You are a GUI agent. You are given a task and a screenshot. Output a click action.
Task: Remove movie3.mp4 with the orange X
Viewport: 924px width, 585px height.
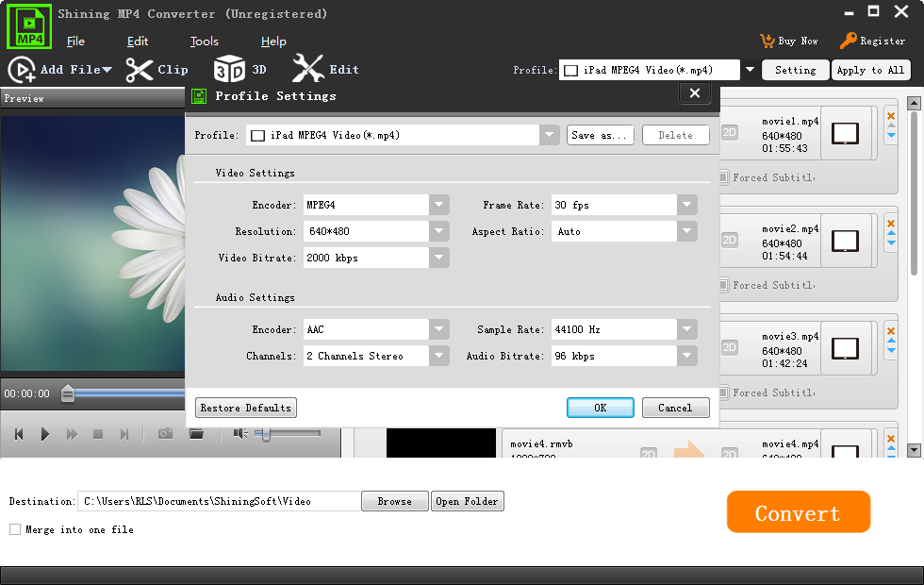(x=891, y=331)
